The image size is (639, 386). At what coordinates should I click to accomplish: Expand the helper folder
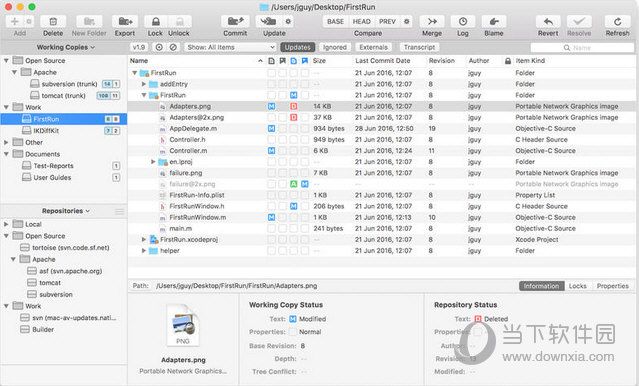(144, 251)
